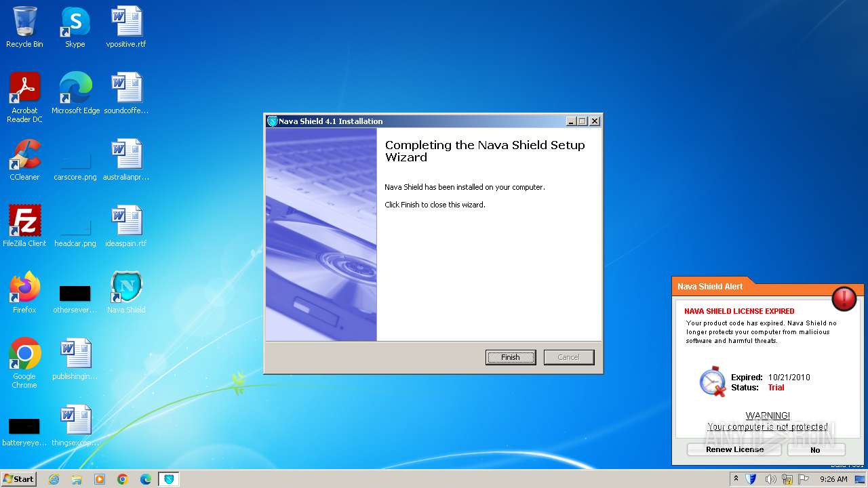Viewport: 868px width, 488px height.
Task: Click the disabled Cancel button in installer
Action: point(569,357)
